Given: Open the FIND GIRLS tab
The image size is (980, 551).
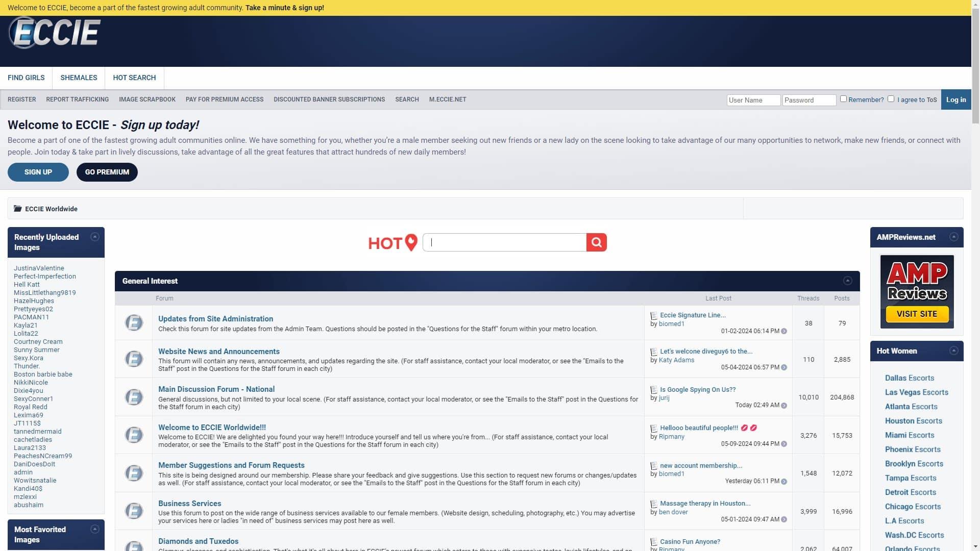Looking at the screenshot, I should coord(26,78).
